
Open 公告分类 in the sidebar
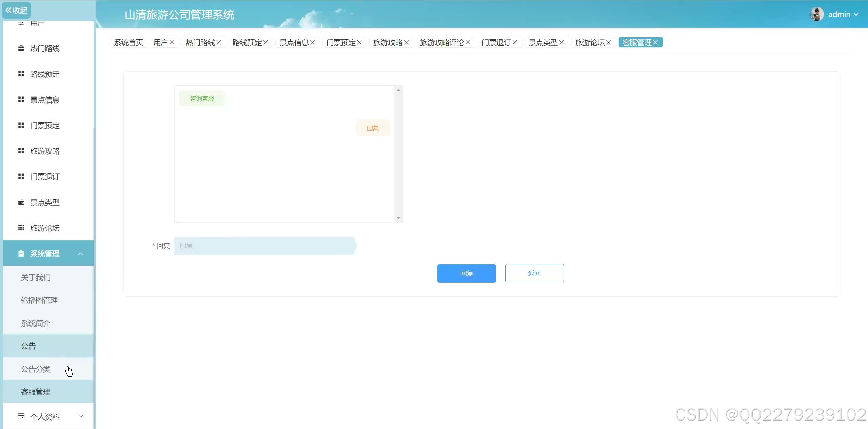coord(36,369)
